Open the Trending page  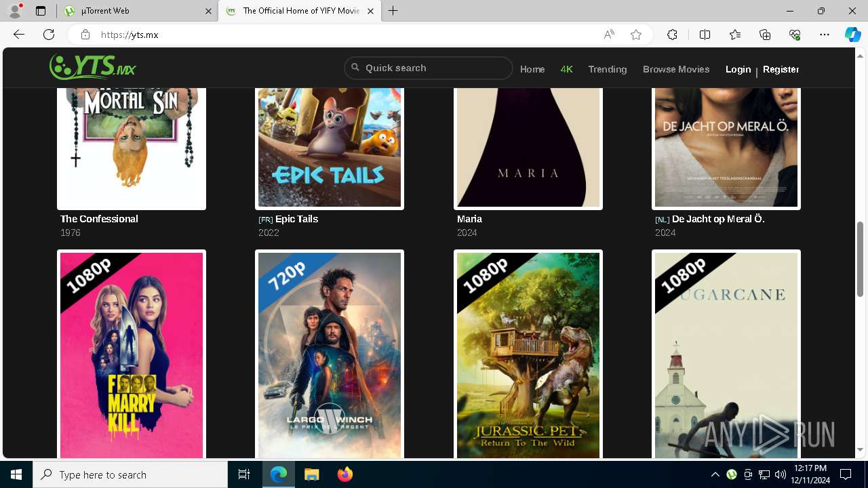pyautogui.click(x=608, y=69)
